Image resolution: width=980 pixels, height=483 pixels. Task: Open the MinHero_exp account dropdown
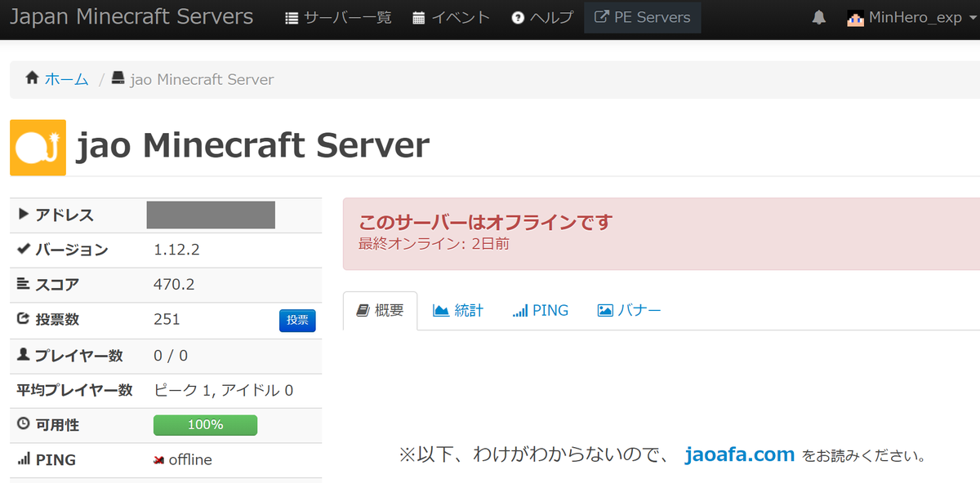coord(909,16)
